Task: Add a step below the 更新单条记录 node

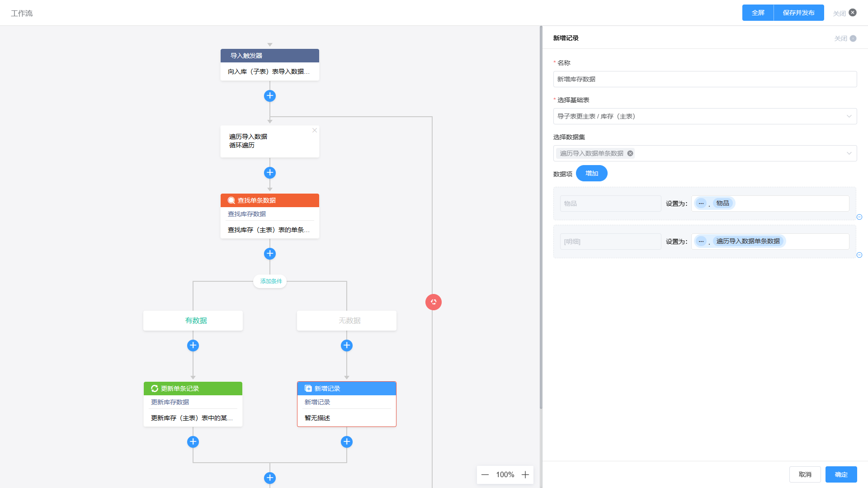Action: (193, 442)
